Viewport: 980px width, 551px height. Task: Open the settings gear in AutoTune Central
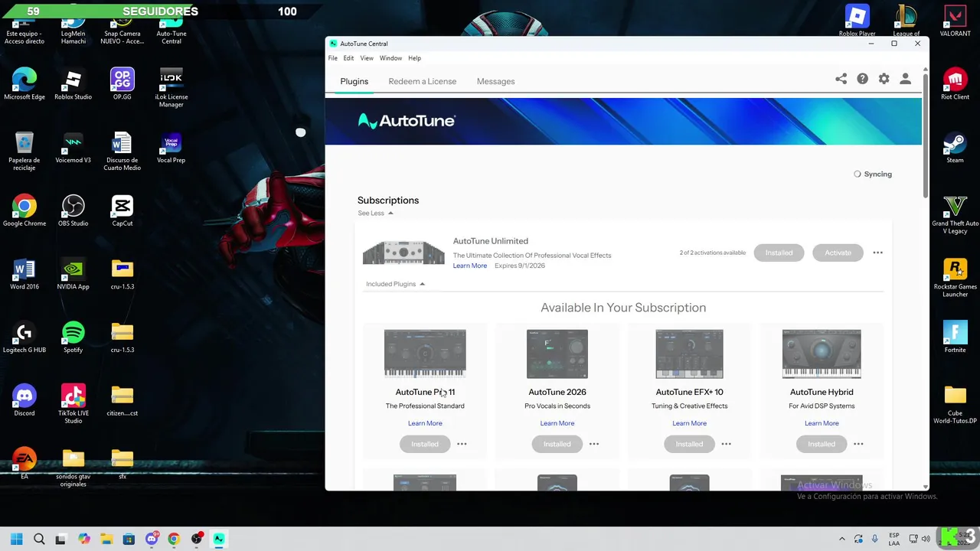pyautogui.click(x=884, y=79)
